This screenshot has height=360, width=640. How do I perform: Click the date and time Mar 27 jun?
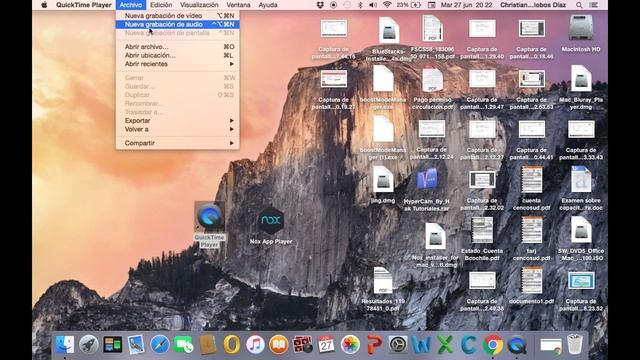pyautogui.click(x=467, y=5)
